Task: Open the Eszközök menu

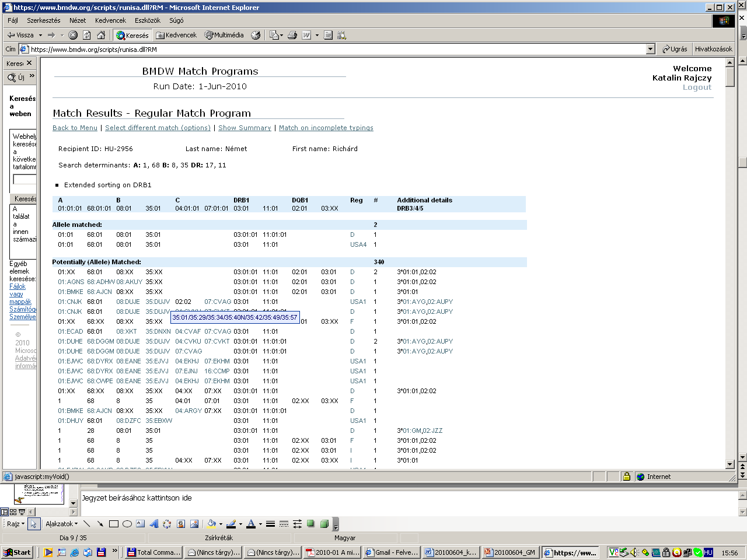Action: [148, 20]
